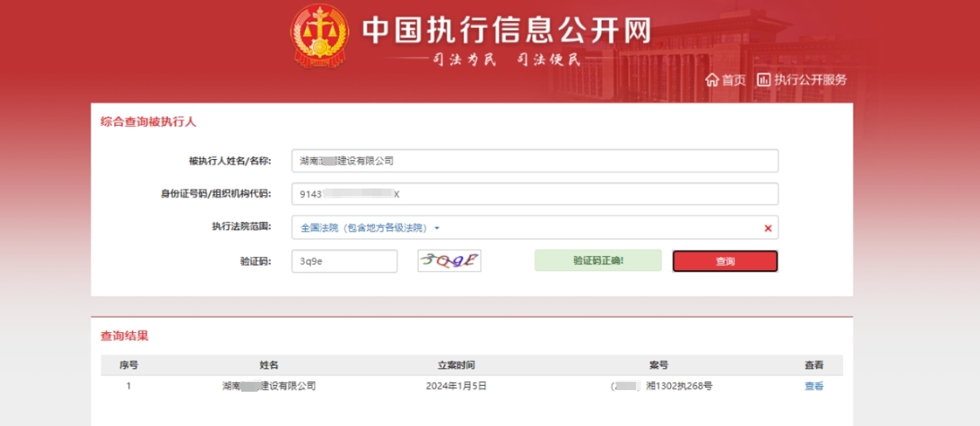
Task: Click the 综合查询被执行人 heading
Action: coord(148,122)
